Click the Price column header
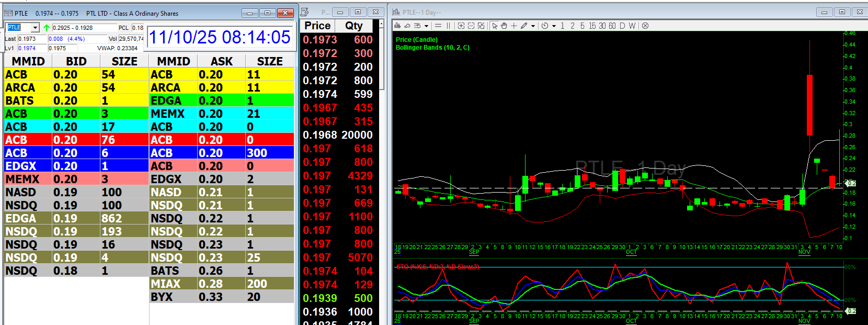The height and width of the screenshot is (325, 868). [x=317, y=26]
